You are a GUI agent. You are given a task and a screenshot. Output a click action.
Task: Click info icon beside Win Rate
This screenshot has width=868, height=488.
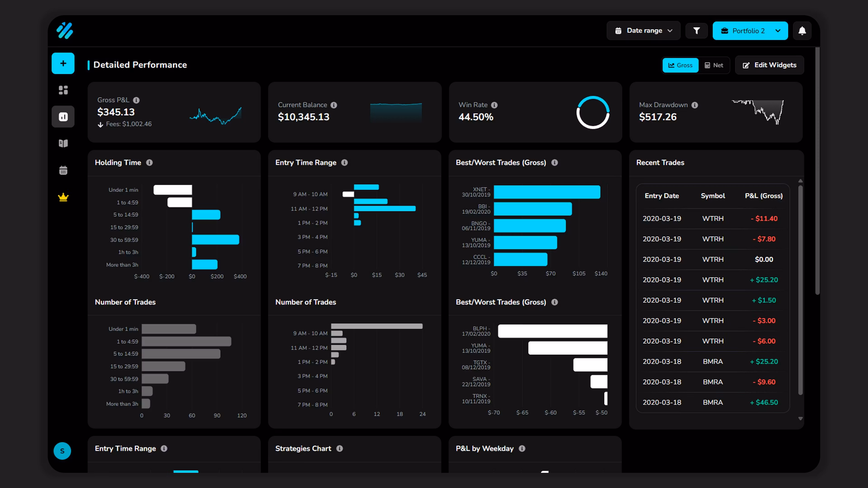pos(494,105)
